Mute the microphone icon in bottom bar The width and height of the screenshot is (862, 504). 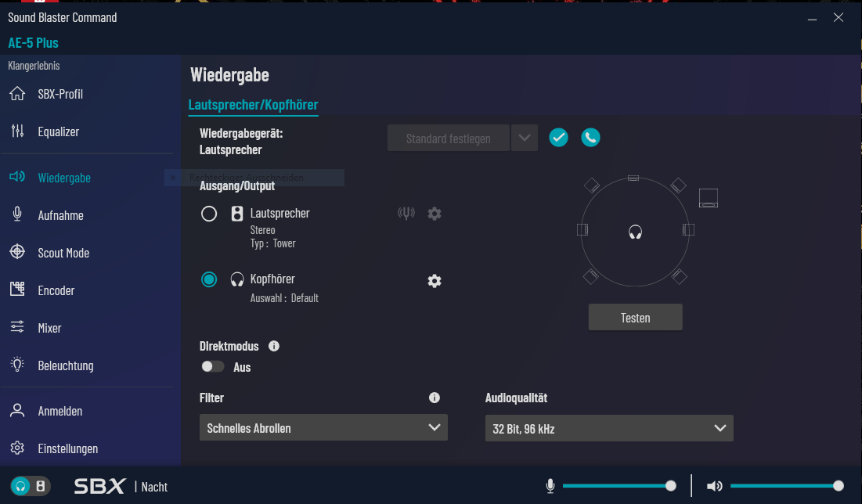[x=550, y=486]
